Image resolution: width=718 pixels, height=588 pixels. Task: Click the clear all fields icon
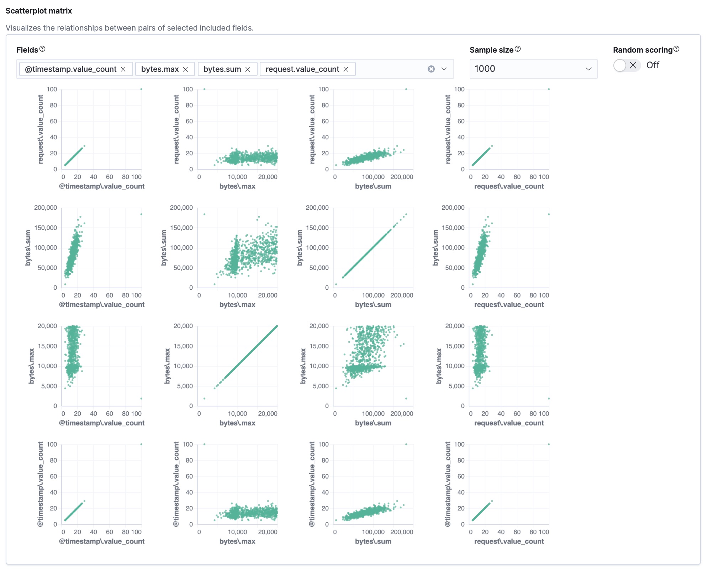click(431, 69)
